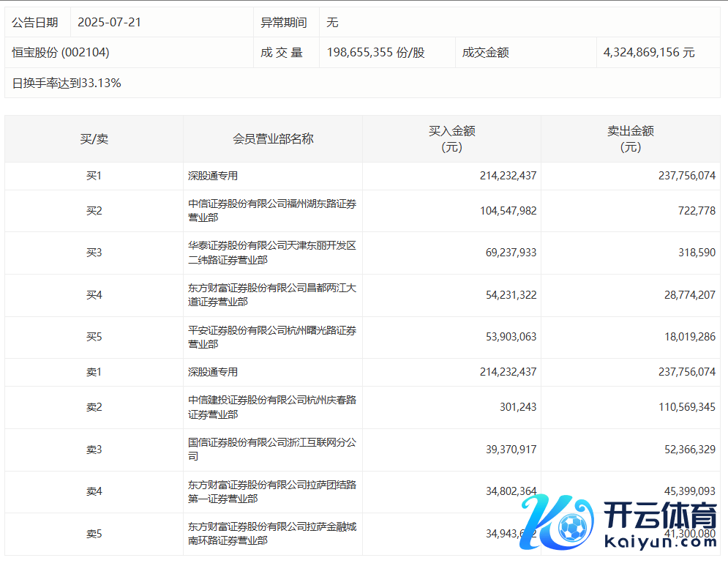Click the 日换手率达到33.13% notice text
Screen dimensions: 728x566
67,83
